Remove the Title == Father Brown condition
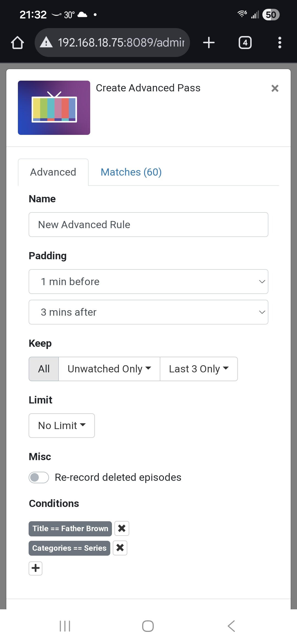 122,528
